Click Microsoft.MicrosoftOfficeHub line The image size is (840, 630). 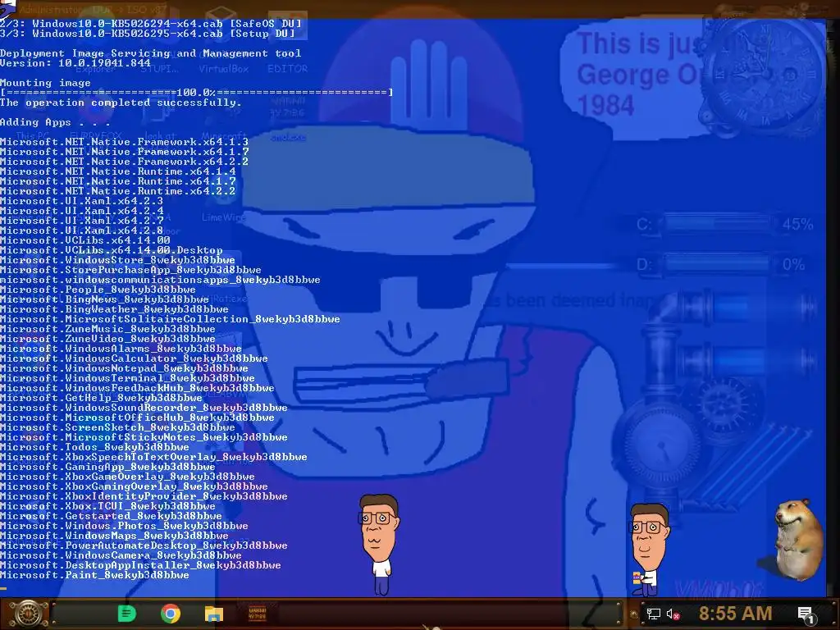pos(137,418)
